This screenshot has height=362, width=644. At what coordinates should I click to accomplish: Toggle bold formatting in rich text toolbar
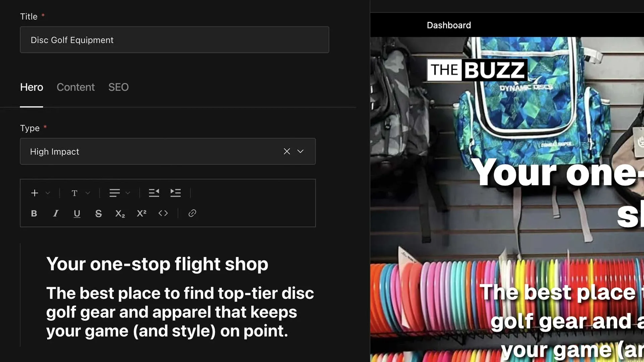tap(34, 214)
